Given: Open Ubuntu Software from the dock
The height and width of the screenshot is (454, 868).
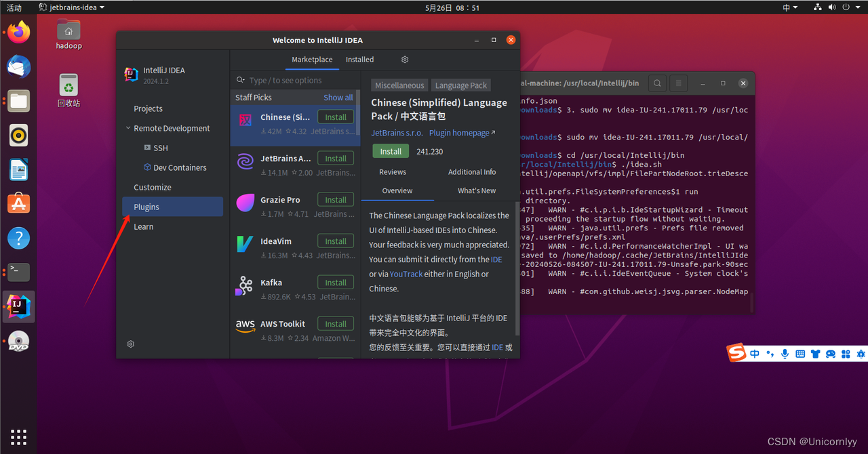Looking at the screenshot, I should pos(19,204).
